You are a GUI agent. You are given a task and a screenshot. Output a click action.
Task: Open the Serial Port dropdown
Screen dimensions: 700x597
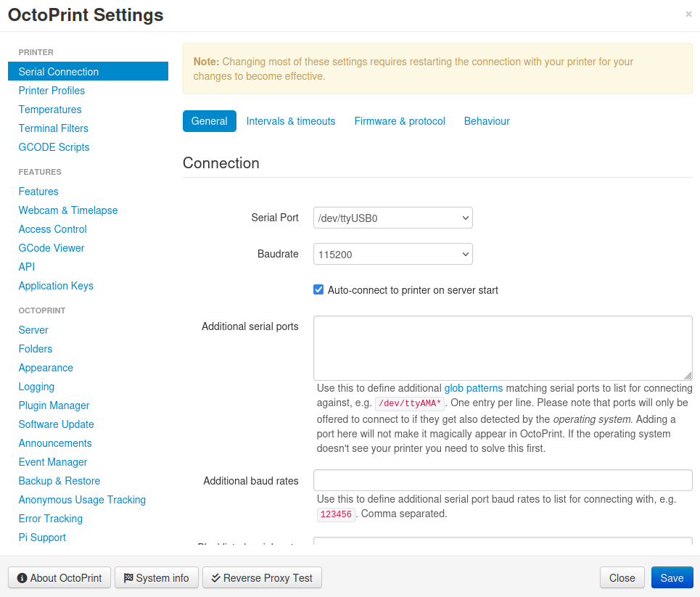[393, 218]
